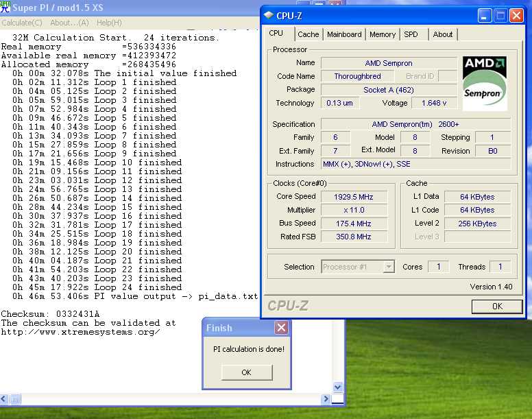Click the CPU-Z title bar icon
The image size is (532, 419).
point(268,15)
